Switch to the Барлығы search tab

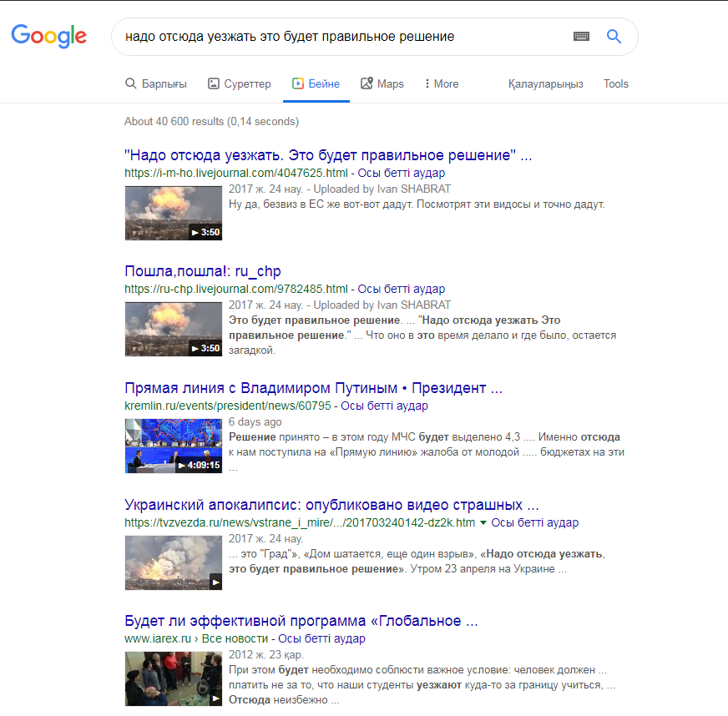click(x=156, y=83)
